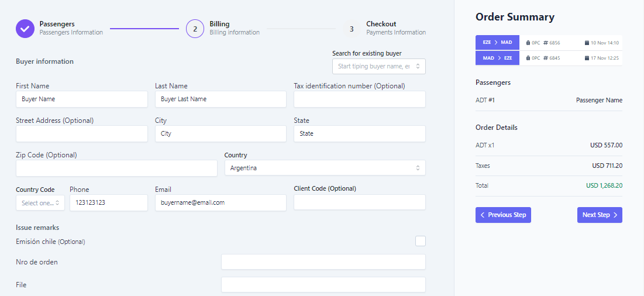Click into the Nro de orden field
The height and width of the screenshot is (296, 644).
323,262
